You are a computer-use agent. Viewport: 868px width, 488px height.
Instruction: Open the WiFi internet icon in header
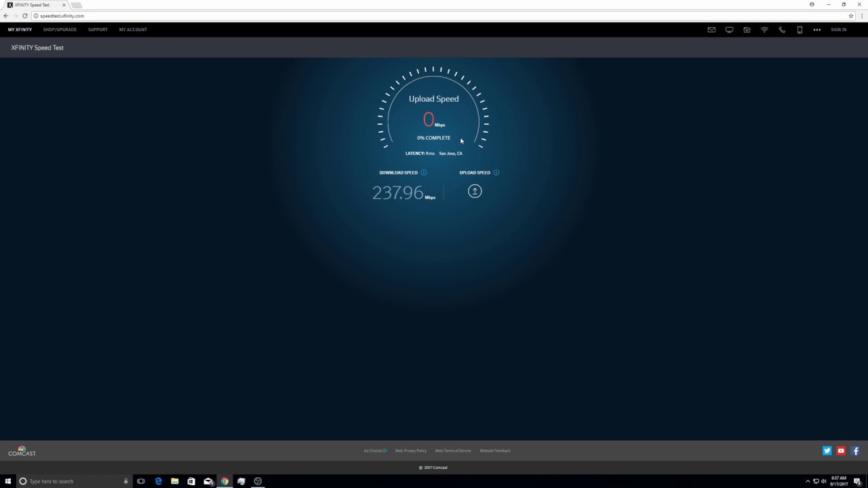pyautogui.click(x=764, y=30)
